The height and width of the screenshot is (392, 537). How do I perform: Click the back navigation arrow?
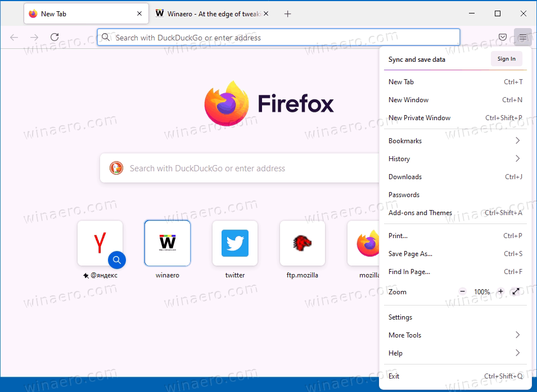(13, 37)
